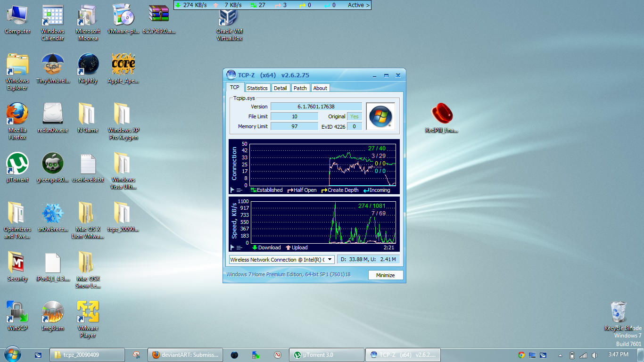Viewport: 644px width, 362px height.
Task: Click the flag icon under Connection graph
Action: [x=232, y=190]
